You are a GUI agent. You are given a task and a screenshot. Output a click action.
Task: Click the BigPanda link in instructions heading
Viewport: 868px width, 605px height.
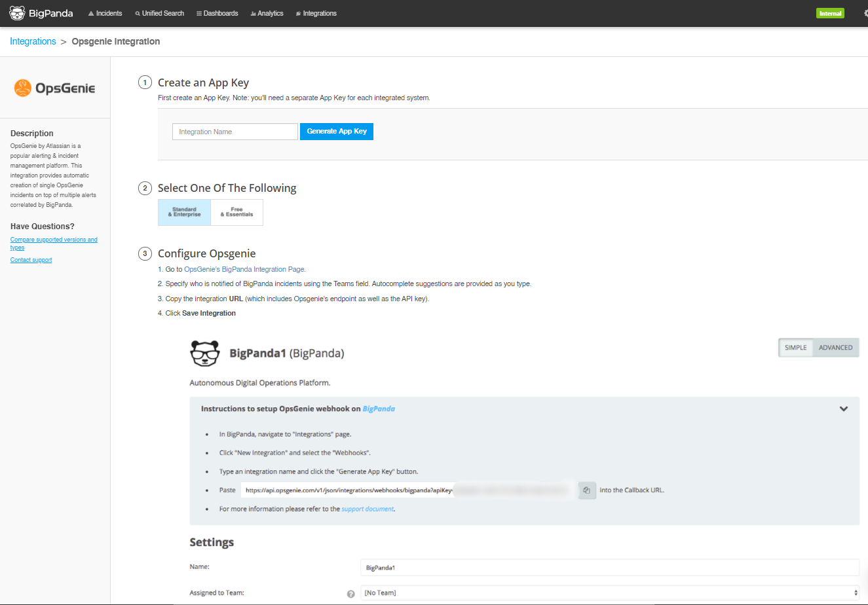click(x=379, y=409)
